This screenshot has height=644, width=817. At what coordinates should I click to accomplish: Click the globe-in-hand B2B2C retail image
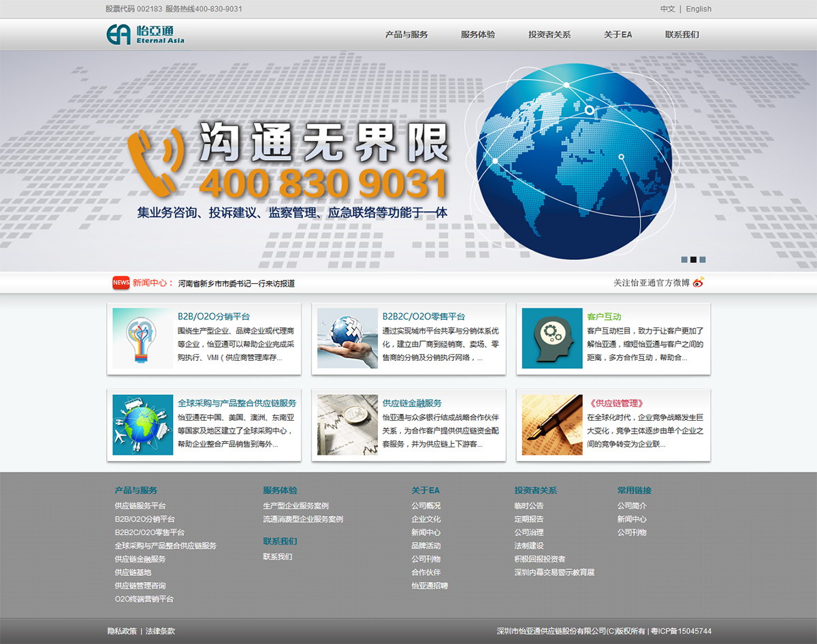coord(347,338)
